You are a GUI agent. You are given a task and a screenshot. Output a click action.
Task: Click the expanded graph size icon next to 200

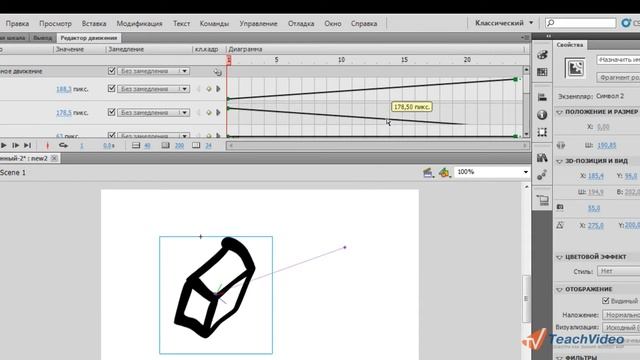pos(165,146)
